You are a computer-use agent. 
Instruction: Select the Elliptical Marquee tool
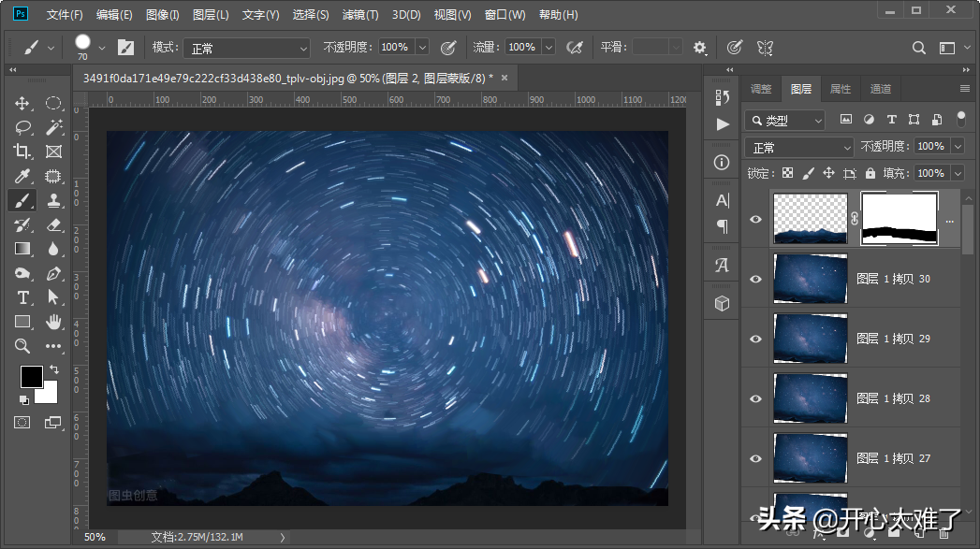(53, 103)
